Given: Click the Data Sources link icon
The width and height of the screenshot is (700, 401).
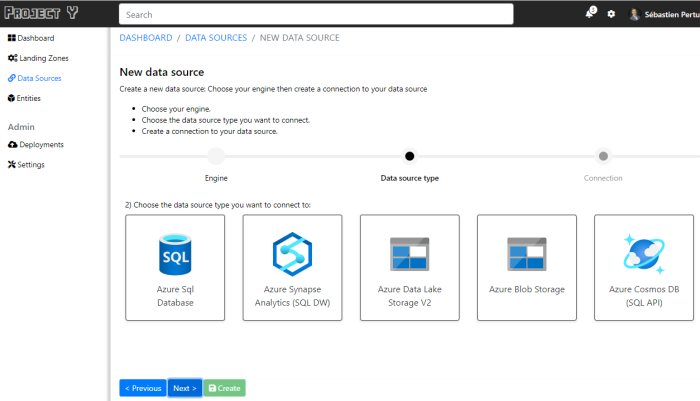Looking at the screenshot, I should point(12,78).
